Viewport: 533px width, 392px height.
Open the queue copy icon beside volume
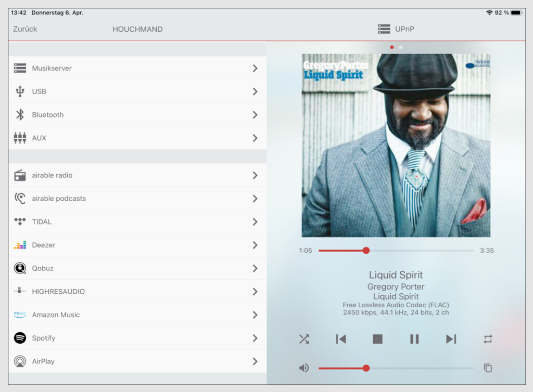tap(488, 368)
